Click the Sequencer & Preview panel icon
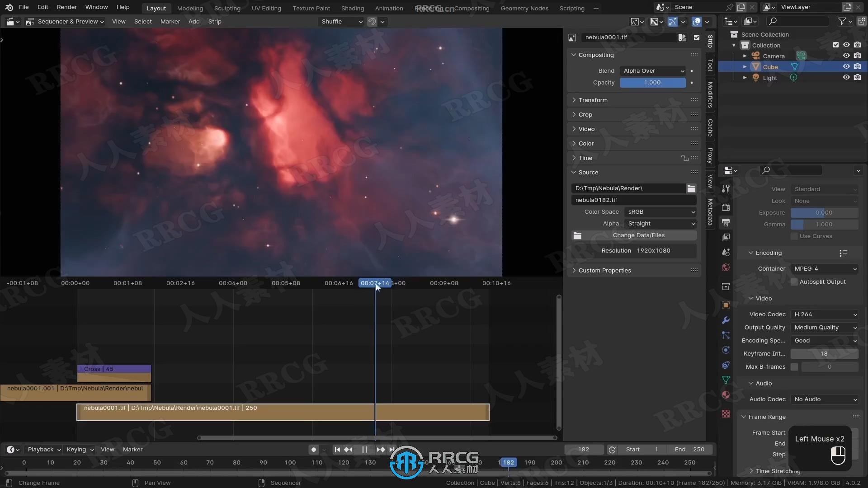868x488 pixels. [30, 21]
